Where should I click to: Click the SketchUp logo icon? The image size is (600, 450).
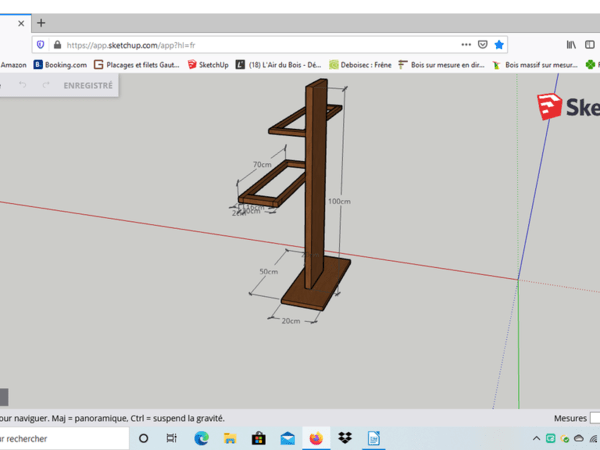pos(549,107)
